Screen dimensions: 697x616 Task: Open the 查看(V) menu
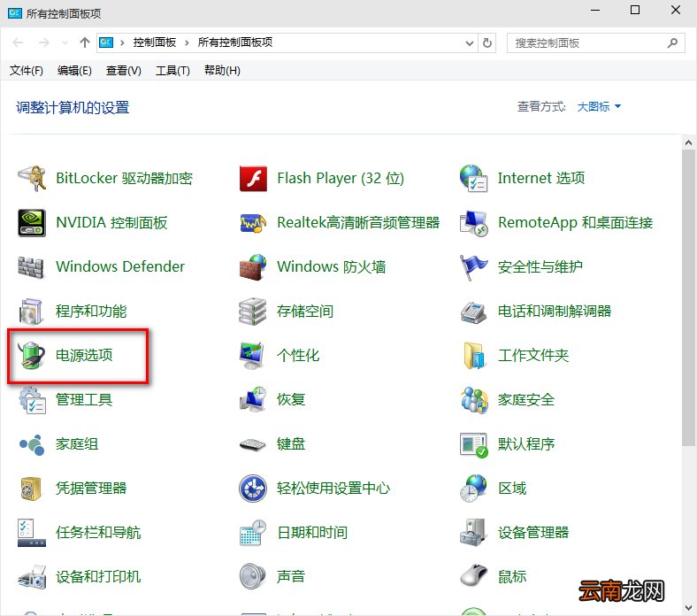pyautogui.click(x=124, y=71)
